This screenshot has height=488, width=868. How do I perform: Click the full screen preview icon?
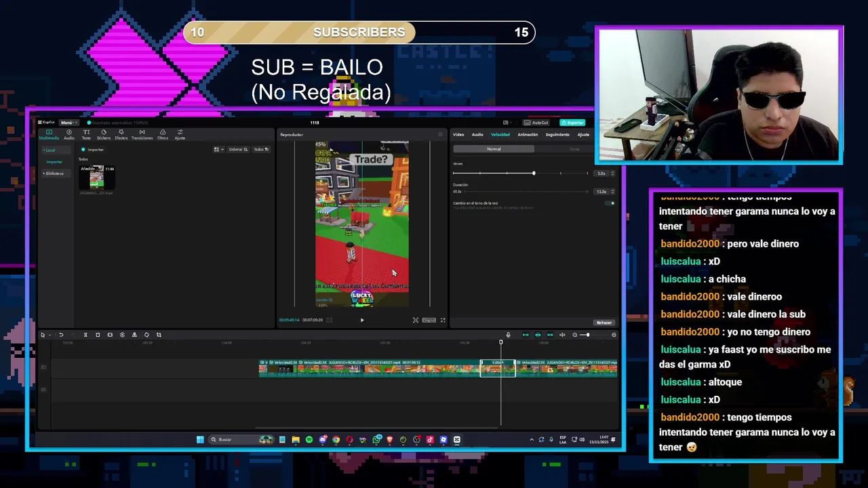tap(443, 320)
